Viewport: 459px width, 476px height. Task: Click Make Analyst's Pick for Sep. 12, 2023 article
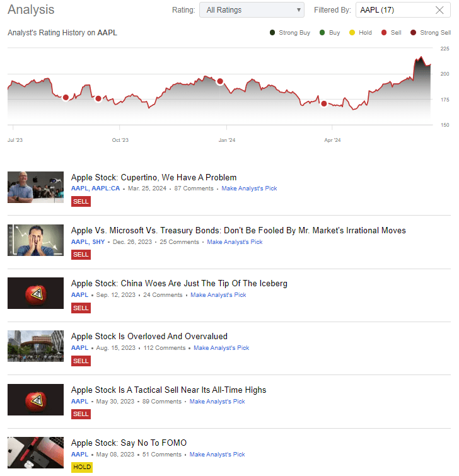[218, 295]
